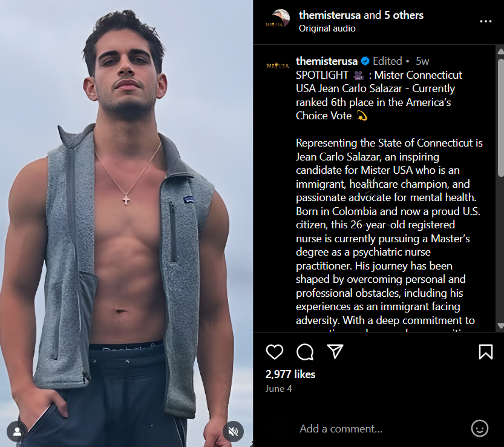Open the emoji picker smiley icon
Viewport: 504px width, 447px height.
click(480, 428)
